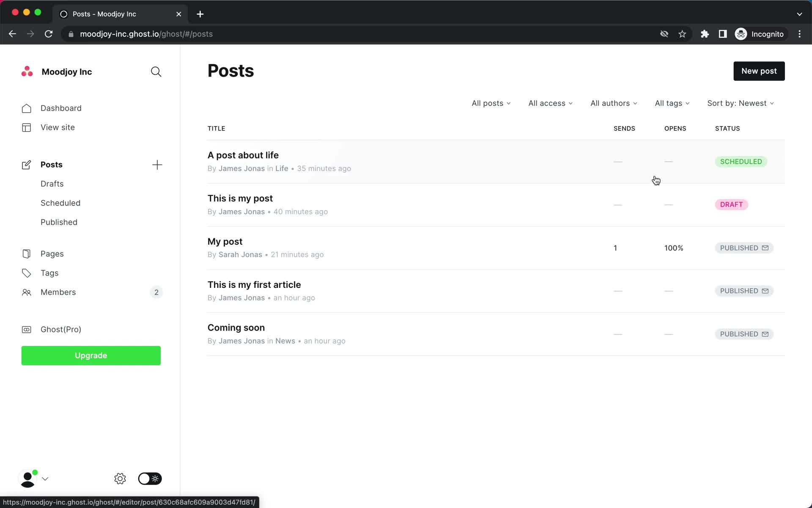
Task: Add new post via sidebar plus icon
Action: [x=157, y=165]
